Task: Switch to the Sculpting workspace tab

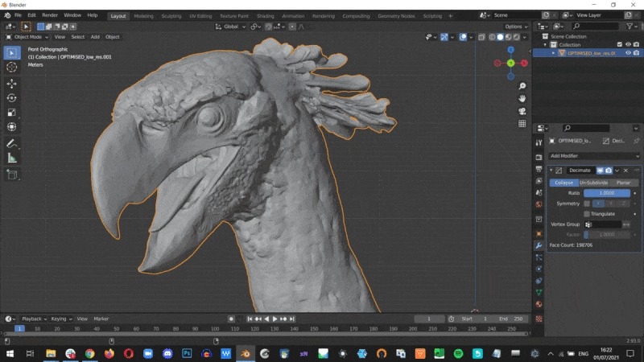Action: pos(171,15)
